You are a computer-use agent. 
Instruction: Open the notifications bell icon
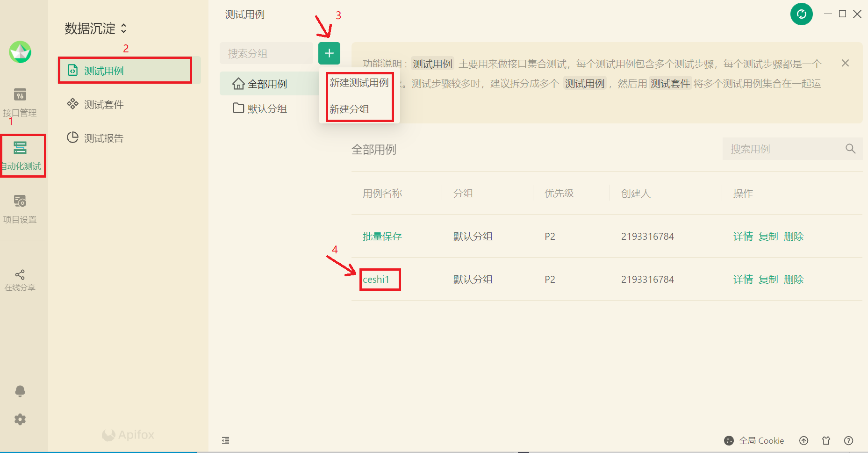click(x=20, y=391)
